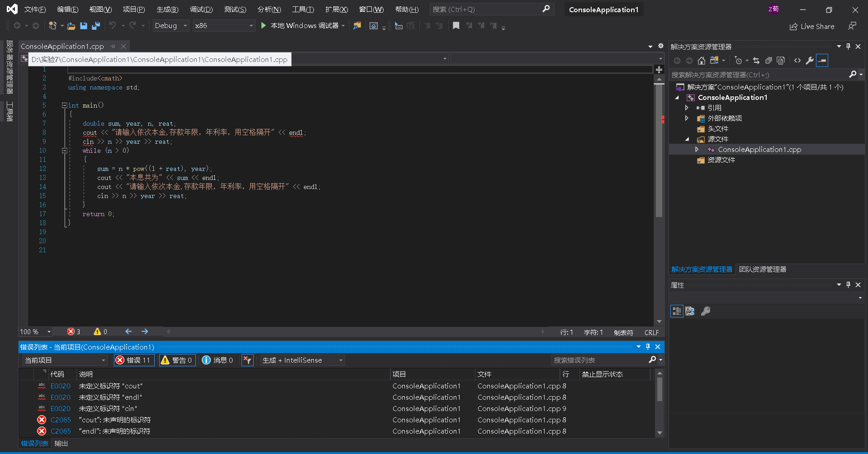Viewport: 868px width, 454px height.
Task: Click the Undo arrow in the toolbar
Action: 113,26
